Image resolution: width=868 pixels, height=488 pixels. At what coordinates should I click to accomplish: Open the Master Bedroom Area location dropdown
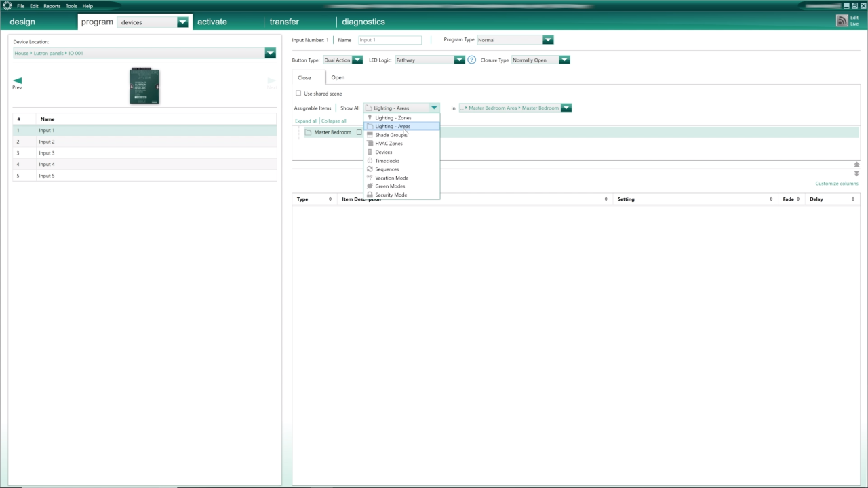coord(566,108)
